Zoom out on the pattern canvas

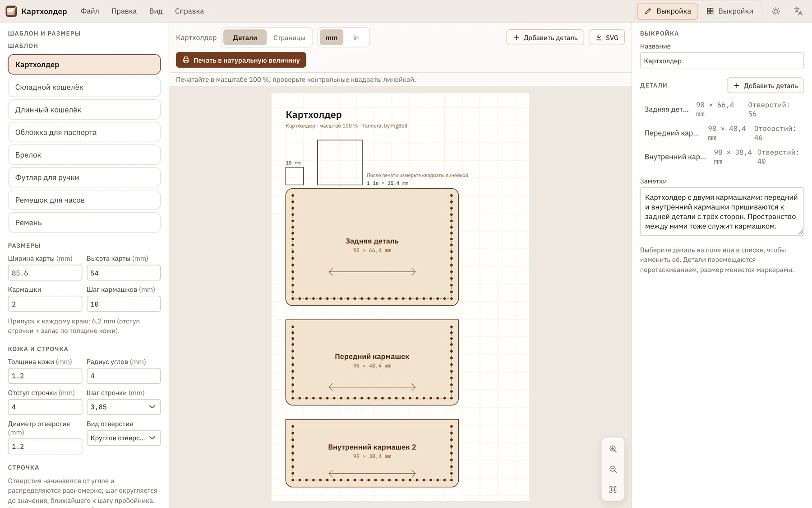click(x=613, y=469)
